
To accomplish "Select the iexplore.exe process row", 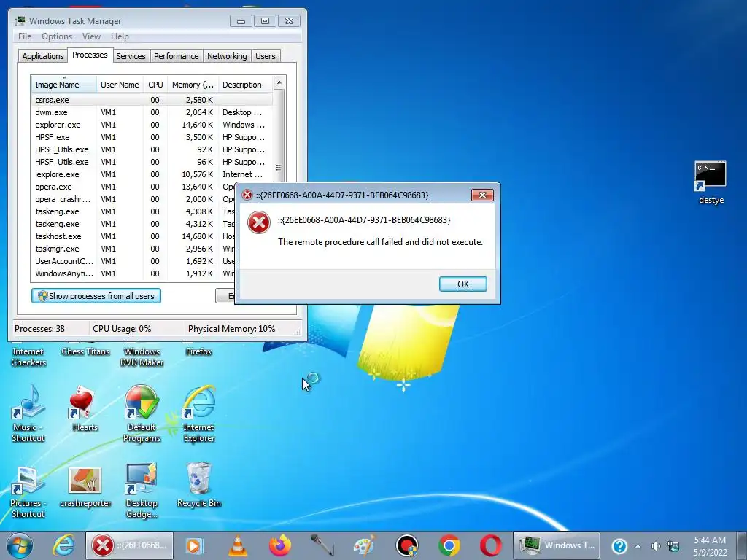I will pyautogui.click(x=152, y=174).
